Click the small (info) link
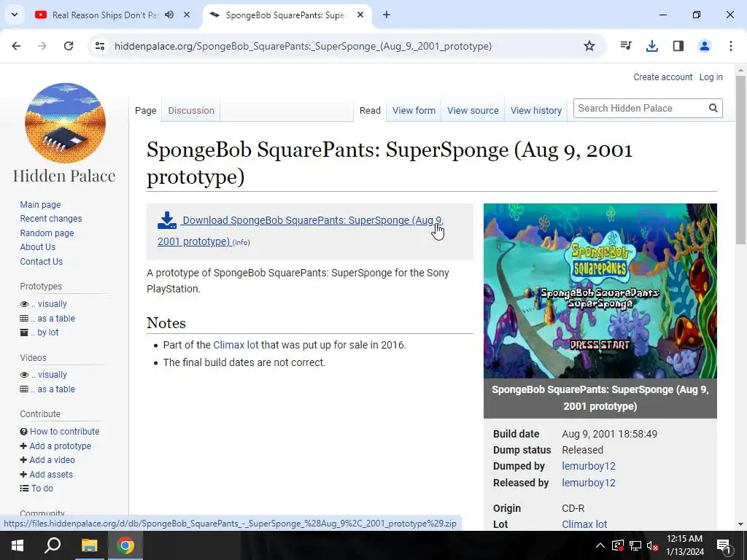This screenshot has width=747, height=560. [241, 242]
